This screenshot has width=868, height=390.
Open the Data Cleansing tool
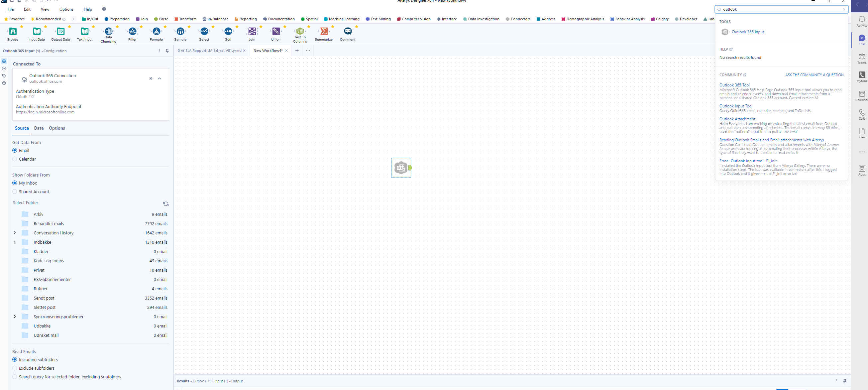pyautogui.click(x=108, y=32)
